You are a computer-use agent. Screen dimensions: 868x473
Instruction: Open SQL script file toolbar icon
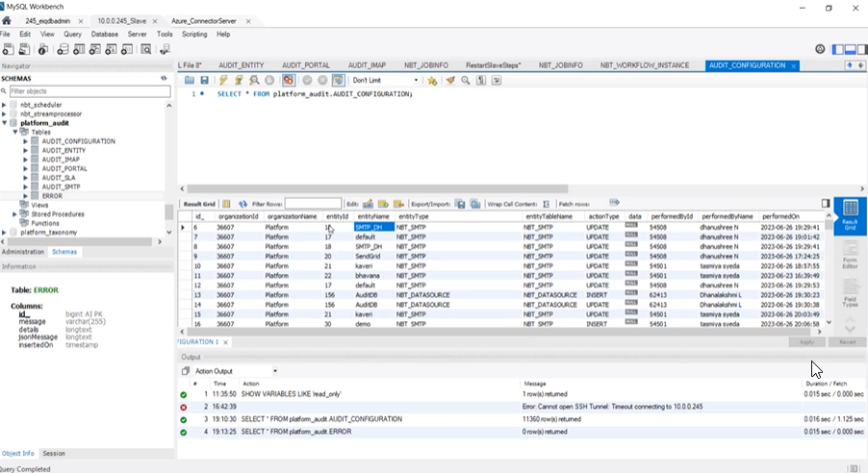click(x=24, y=49)
